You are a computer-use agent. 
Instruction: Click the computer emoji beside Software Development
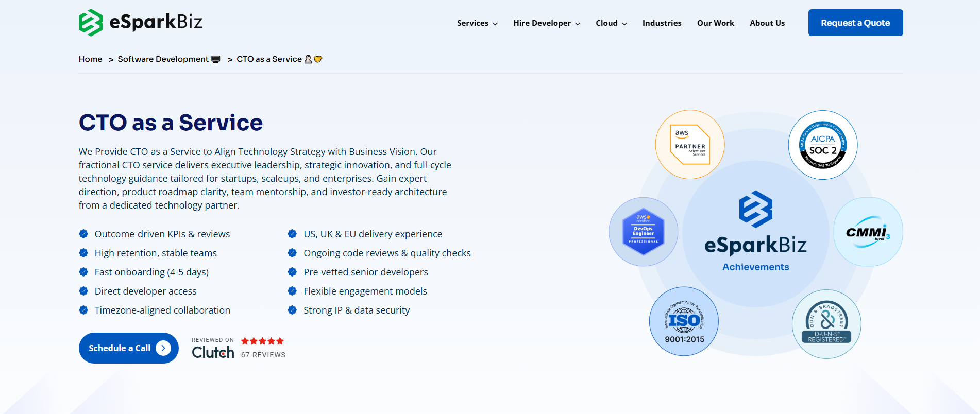216,59
